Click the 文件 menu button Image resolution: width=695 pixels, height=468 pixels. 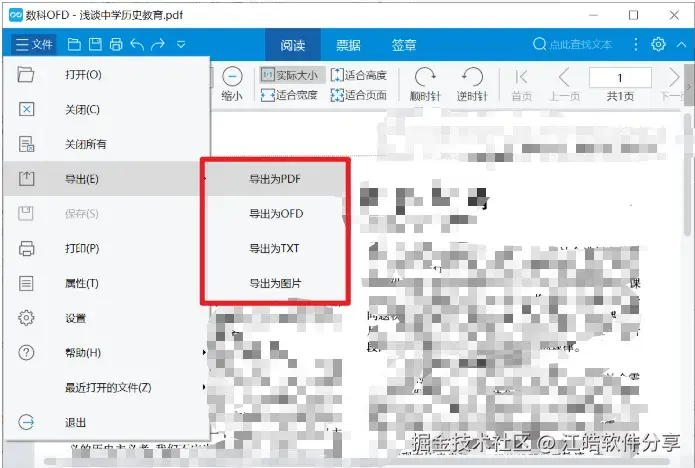coord(34,44)
